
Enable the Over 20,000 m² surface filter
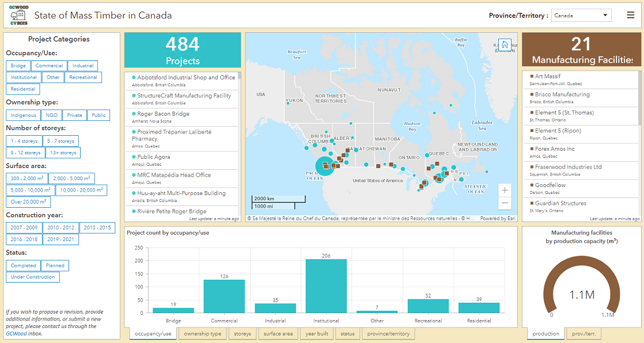pyautogui.click(x=28, y=201)
